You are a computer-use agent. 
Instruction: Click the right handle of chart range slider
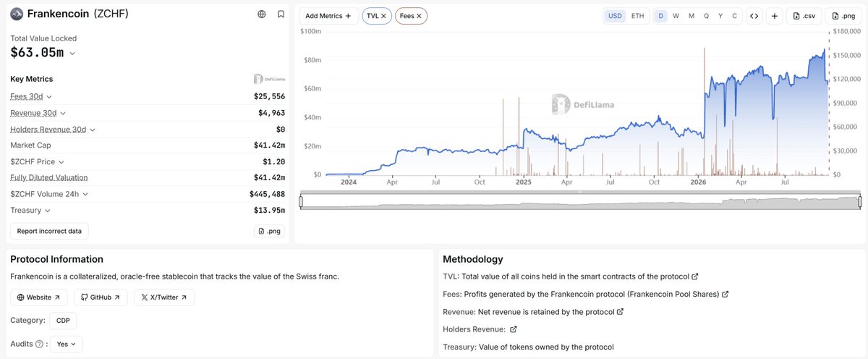[860, 201]
